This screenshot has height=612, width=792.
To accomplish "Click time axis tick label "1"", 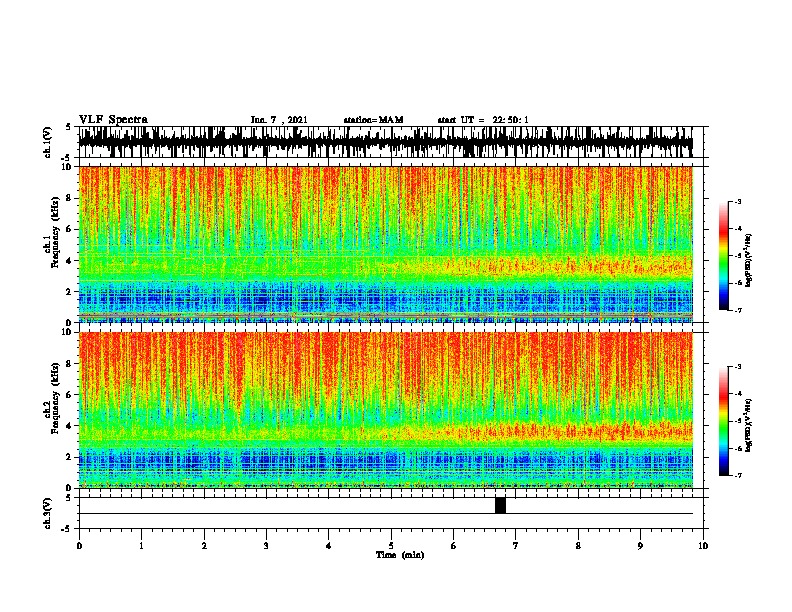I will pos(141,546).
